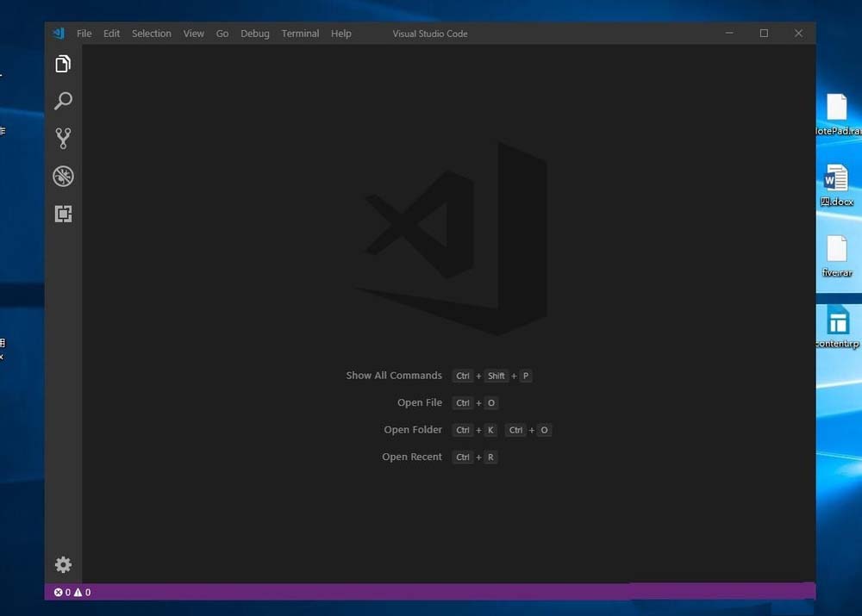Click the Open File label
862x616 pixels.
(420, 402)
